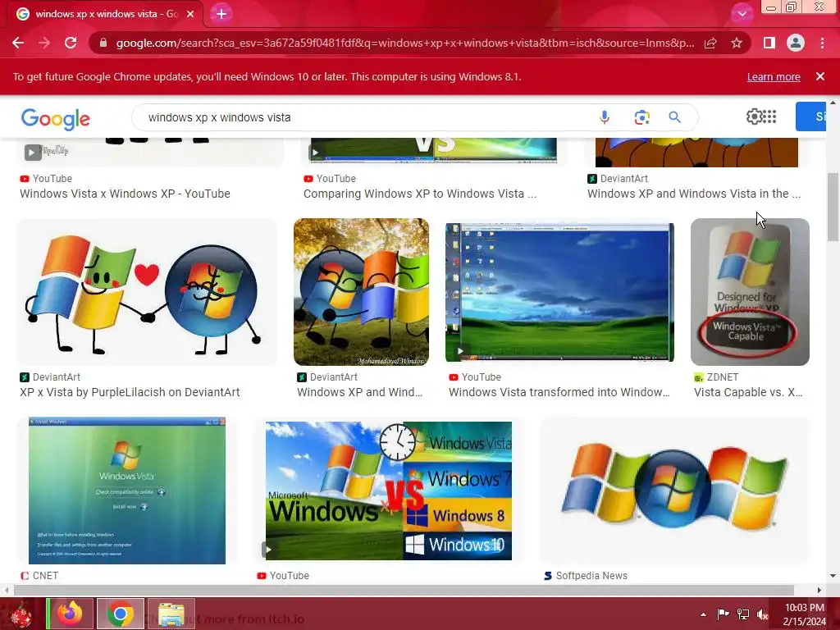
Task: Click the horizontal scrollbar thumb
Action: click(x=403, y=590)
